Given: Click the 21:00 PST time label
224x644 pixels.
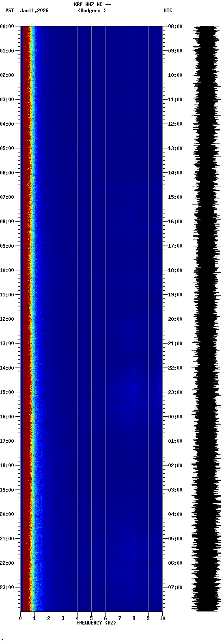Looking at the screenshot, I should [x=7, y=539].
